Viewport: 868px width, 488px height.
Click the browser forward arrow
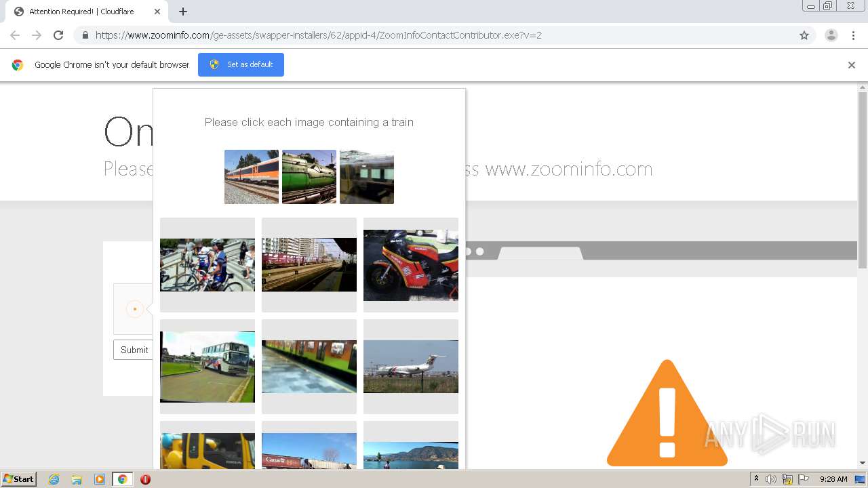[x=37, y=35]
